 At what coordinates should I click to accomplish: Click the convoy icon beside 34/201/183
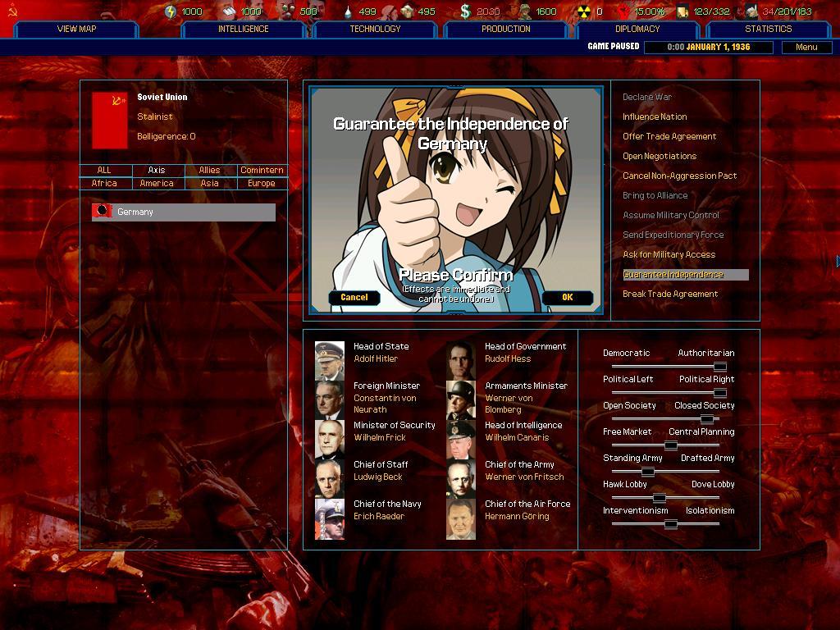[x=752, y=11]
